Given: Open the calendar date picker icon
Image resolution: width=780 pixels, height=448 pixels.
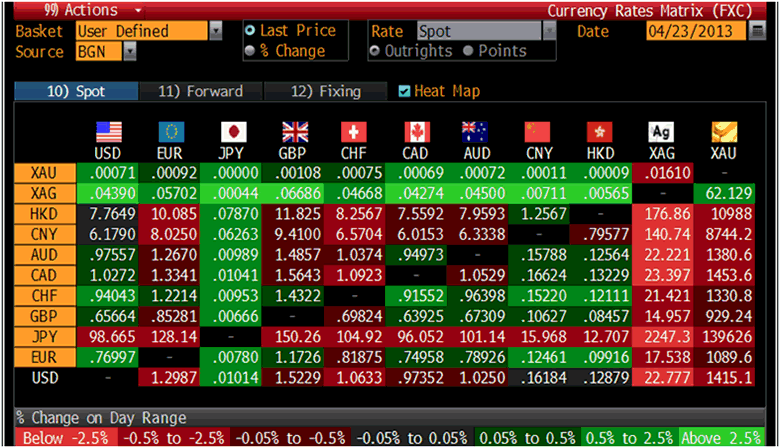Looking at the screenshot, I should pyautogui.click(x=757, y=31).
